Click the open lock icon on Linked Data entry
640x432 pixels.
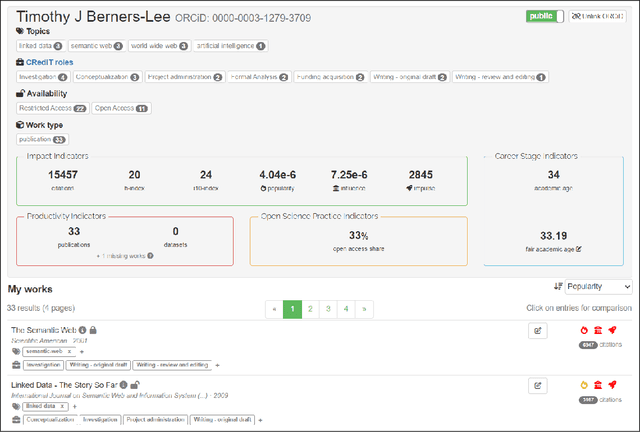pyautogui.click(x=135, y=385)
